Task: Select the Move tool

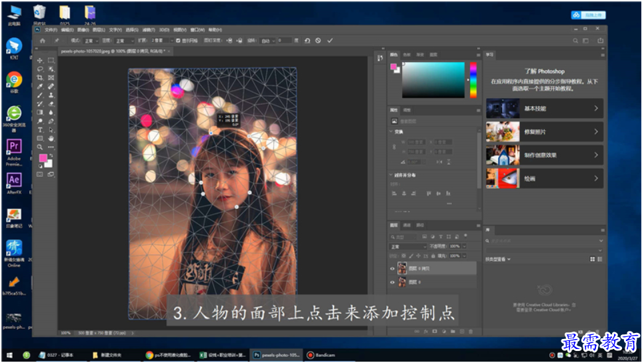Action: pos(40,61)
